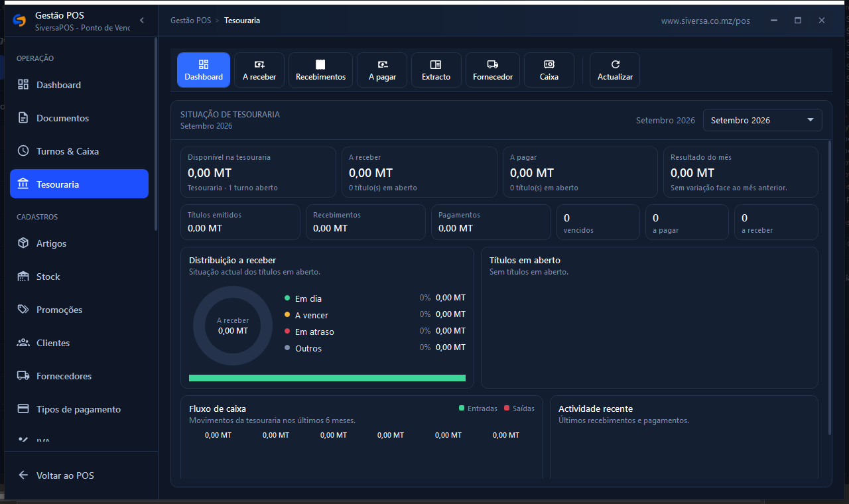849x504 pixels.
Task: Switch to the Extracto tab
Action: (x=436, y=70)
